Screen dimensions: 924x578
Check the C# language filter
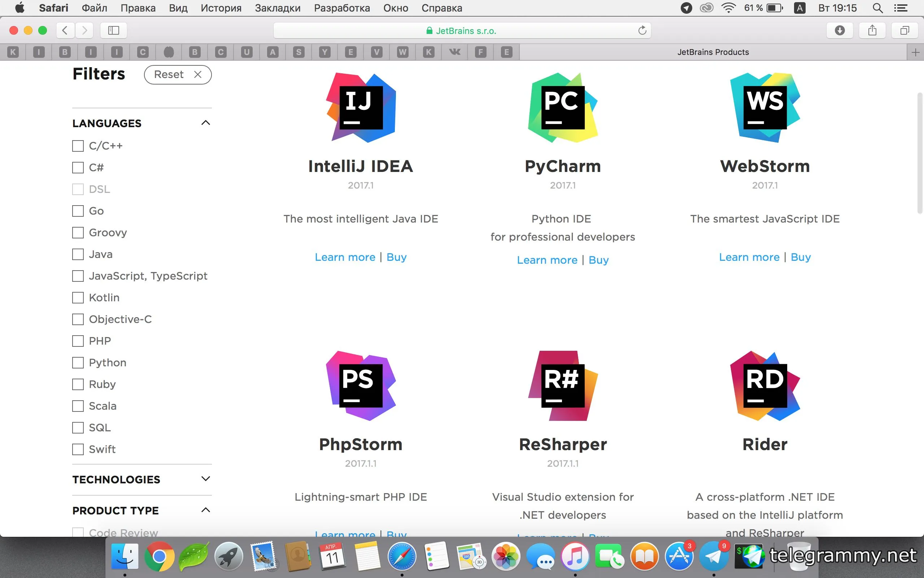click(x=78, y=167)
